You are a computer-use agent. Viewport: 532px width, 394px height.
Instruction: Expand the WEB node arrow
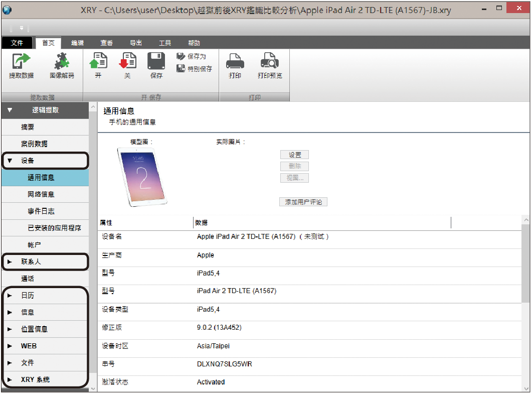click(x=10, y=346)
